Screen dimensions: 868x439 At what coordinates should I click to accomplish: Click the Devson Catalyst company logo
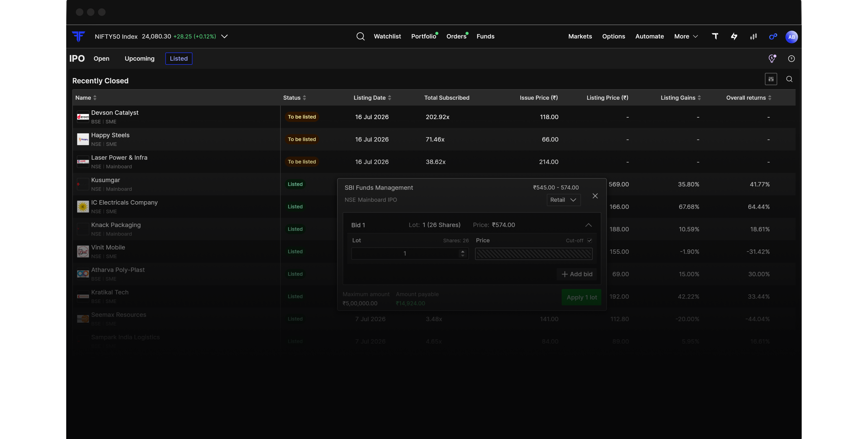83,117
